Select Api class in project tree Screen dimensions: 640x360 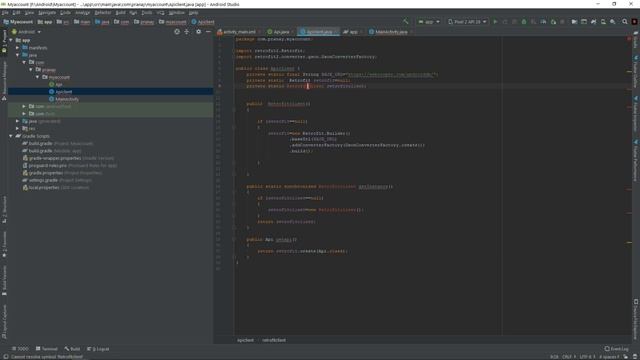pyautogui.click(x=59, y=84)
